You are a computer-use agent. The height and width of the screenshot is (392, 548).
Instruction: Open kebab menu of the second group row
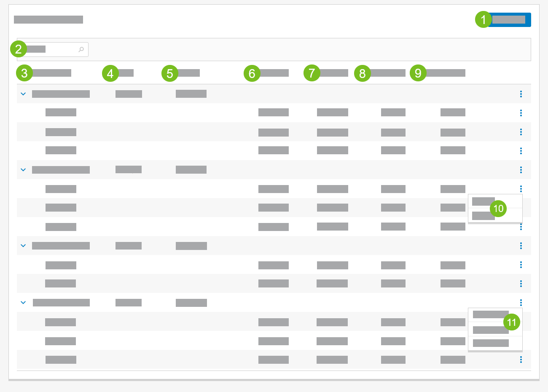click(x=521, y=170)
